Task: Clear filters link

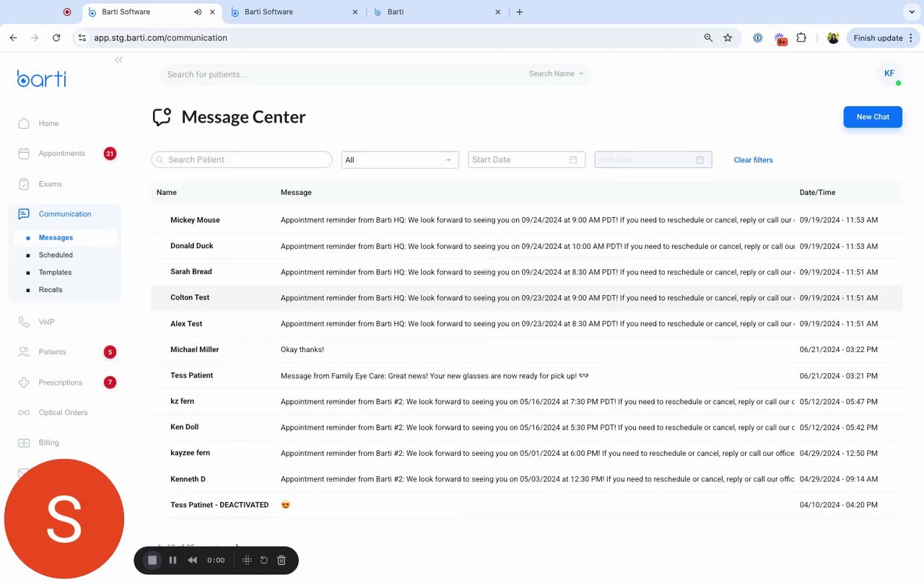Action: pos(753,160)
